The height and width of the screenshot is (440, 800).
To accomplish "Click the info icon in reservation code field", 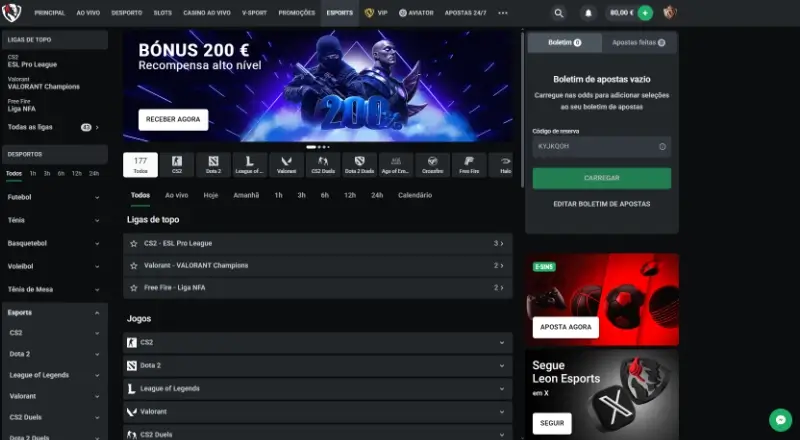I will (662, 146).
